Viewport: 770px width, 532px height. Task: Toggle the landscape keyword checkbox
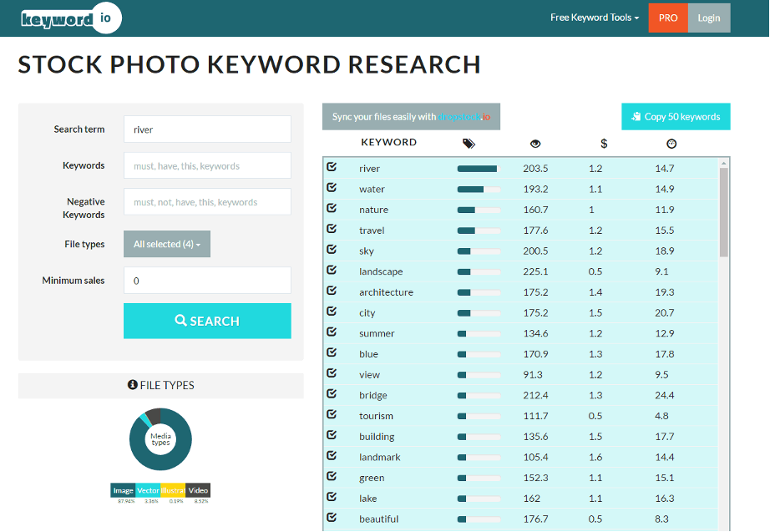click(x=332, y=271)
